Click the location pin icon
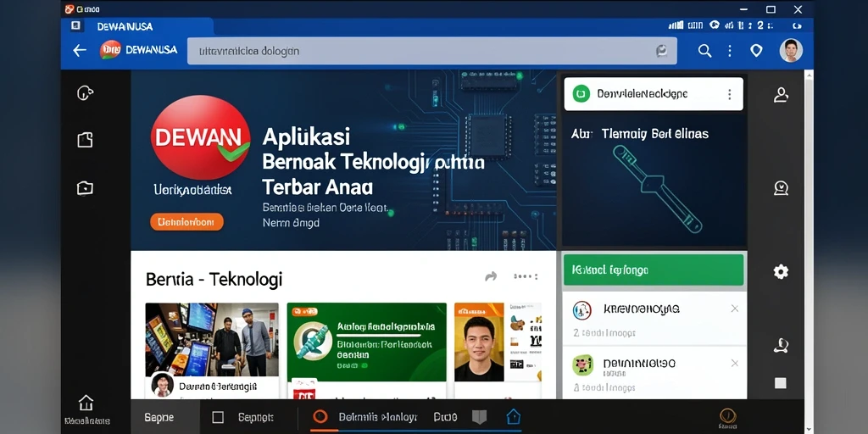The height and width of the screenshot is (434, 868). [756, 51]
